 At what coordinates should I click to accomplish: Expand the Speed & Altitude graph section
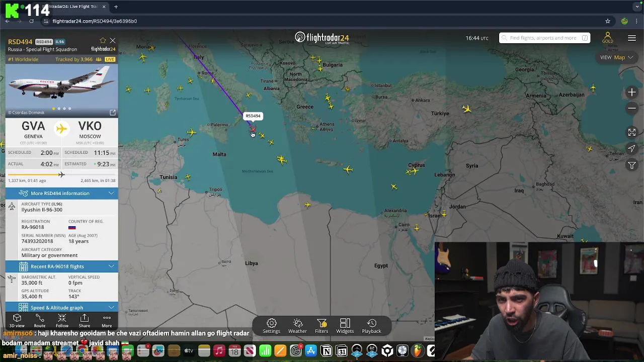(62, 307)
